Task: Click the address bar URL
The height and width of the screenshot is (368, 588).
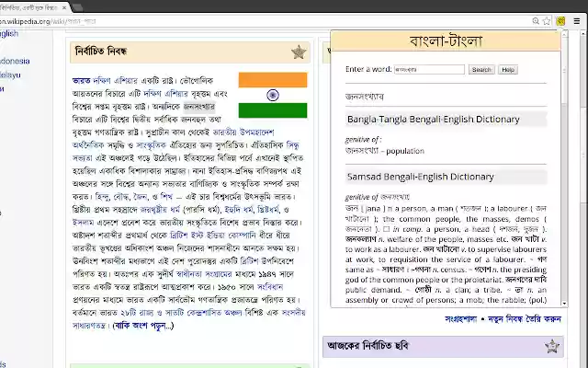Action: [x=48, y=21]
